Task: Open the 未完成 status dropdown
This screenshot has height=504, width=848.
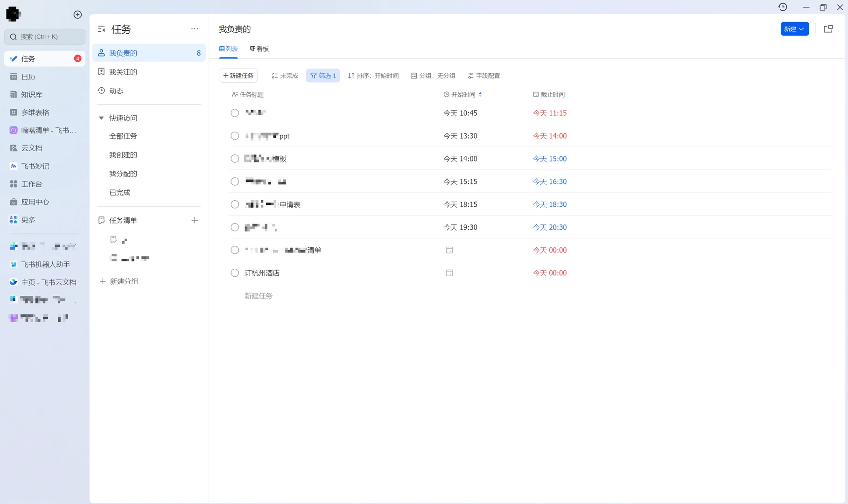Action: click(285, 76)
